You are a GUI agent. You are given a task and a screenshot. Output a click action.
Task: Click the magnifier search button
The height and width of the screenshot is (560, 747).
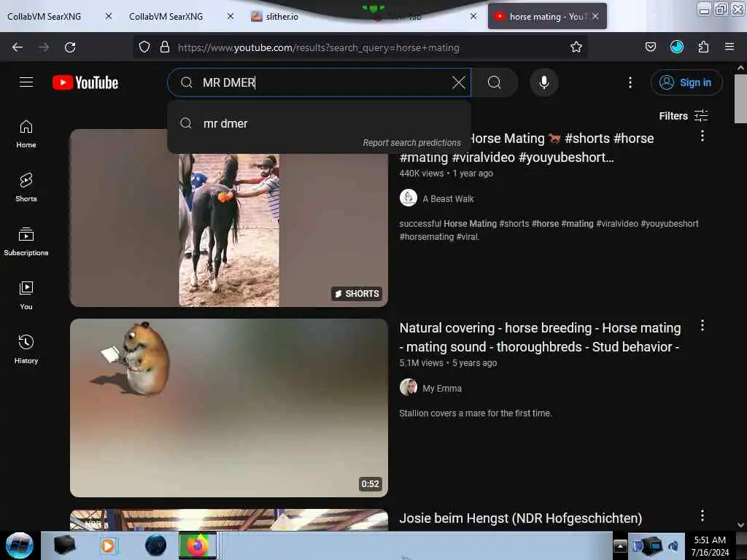click(x=495, y=82)
